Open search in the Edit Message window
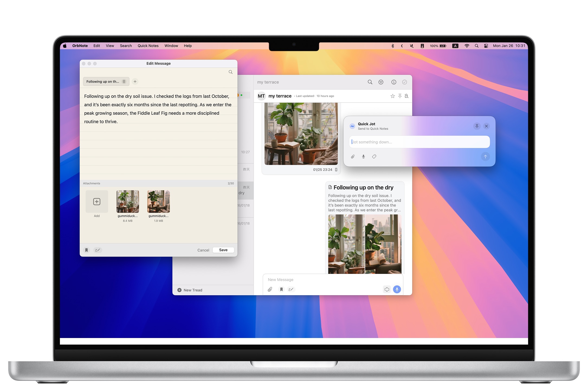This screenshot has width=588, height=387. coord(230,72)
